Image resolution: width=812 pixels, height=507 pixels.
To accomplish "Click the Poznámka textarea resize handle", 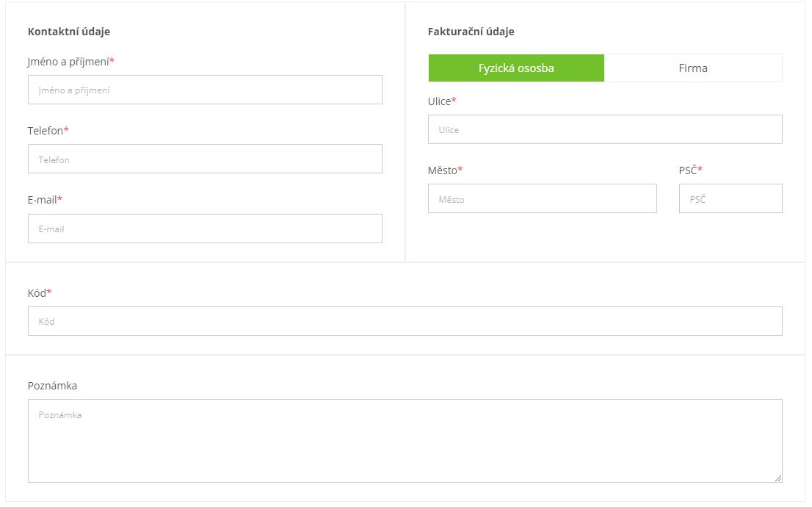I will click(x=778, y=478).
